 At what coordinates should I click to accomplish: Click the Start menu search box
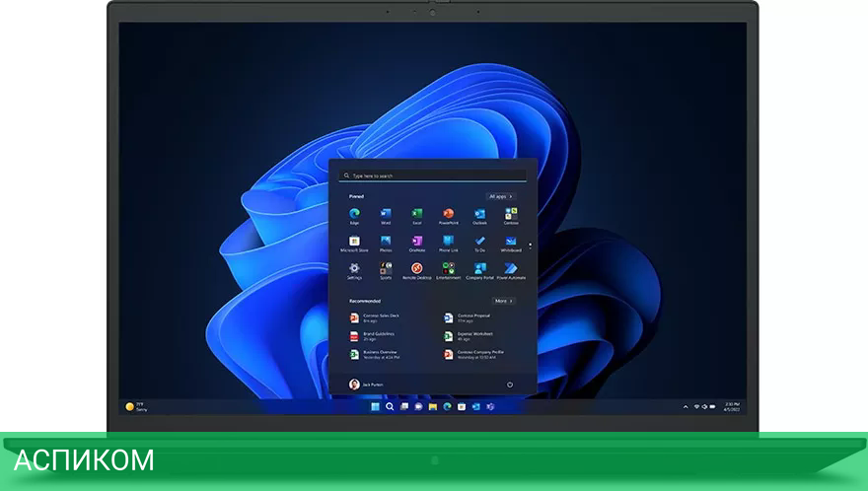[433, 175]
